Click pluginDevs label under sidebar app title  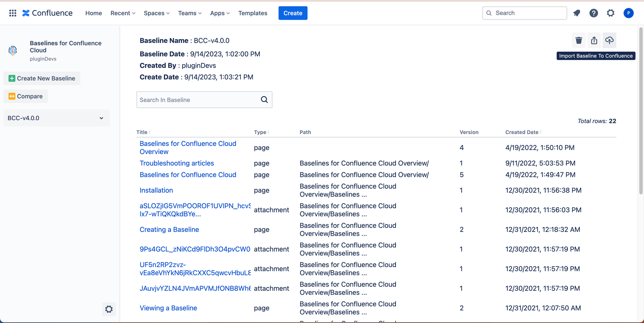[x=43, y=59]
